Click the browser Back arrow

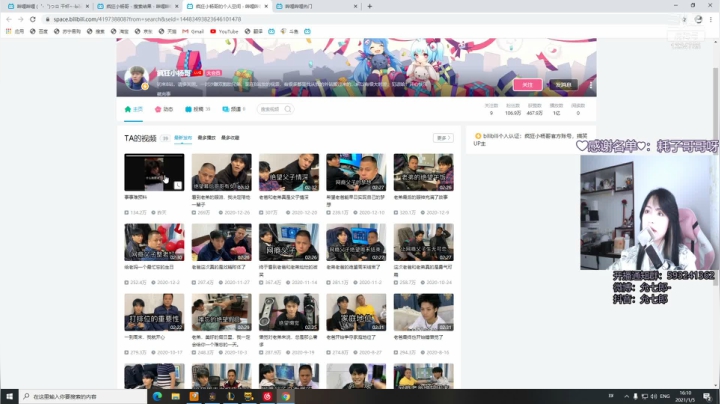pyautogui.click(x=9, y=19)
